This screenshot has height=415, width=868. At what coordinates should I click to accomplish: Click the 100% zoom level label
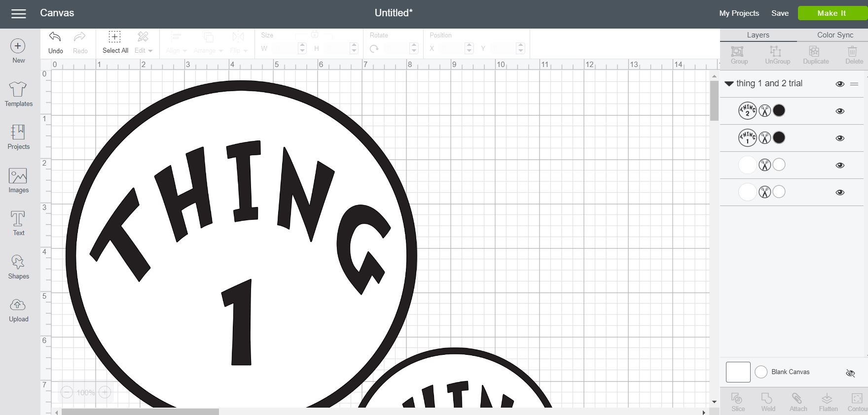pyautogui.click(x=86, y=393)
